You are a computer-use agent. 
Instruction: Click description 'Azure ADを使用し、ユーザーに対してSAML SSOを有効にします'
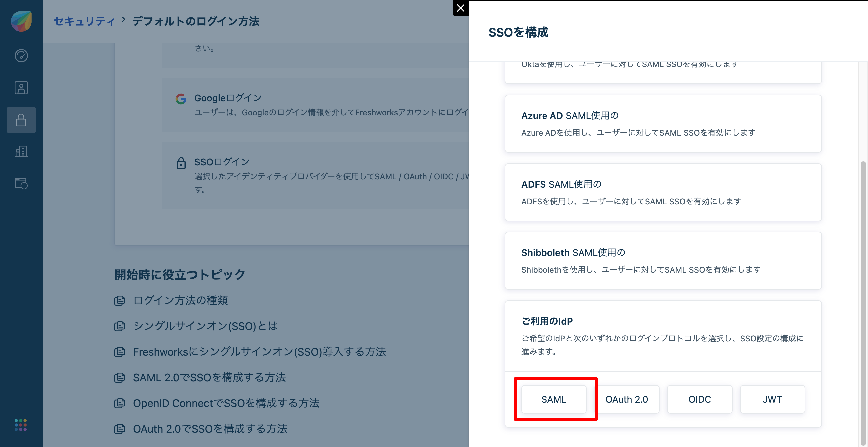coord(638,133)
